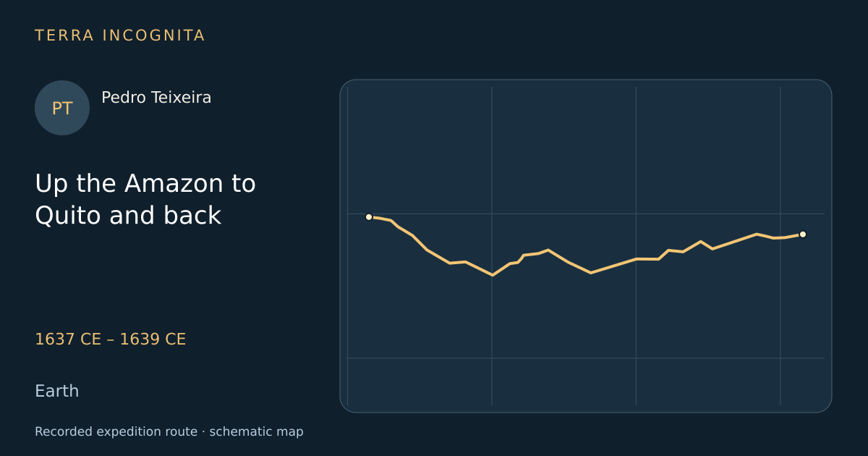The image size is (868, 456).
Task: Click the recorded expedition route caption
Action: [x=169, y=431]
